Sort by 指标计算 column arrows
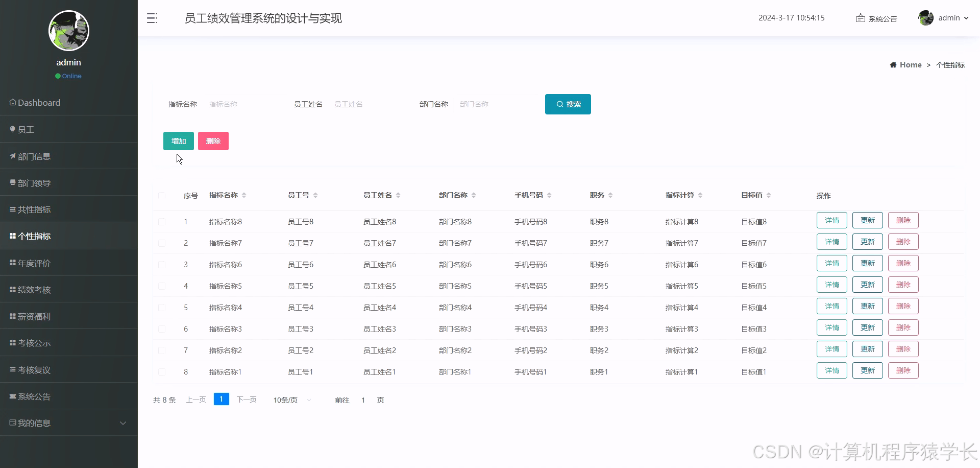980x468 pixels. click(700, 195)
